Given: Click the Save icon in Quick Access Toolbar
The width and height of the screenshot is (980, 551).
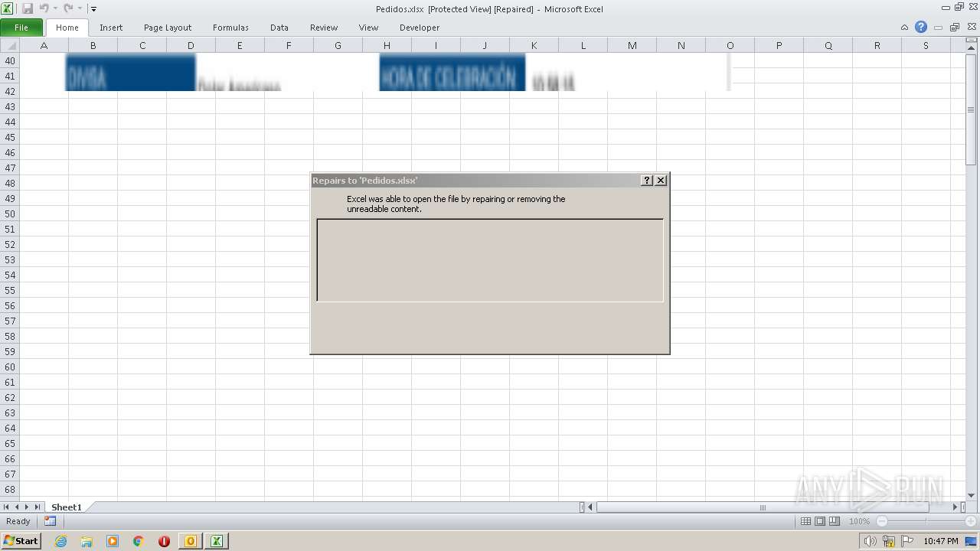Looking at the screenshot, I should 28,8.
